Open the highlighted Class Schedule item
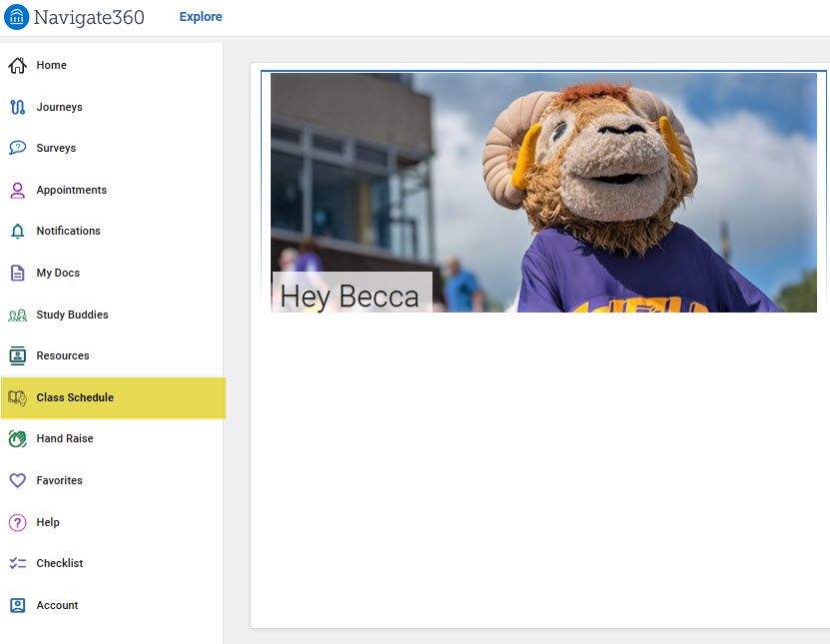The width and height of the screenshot is (830, 644). pos(75,397)
